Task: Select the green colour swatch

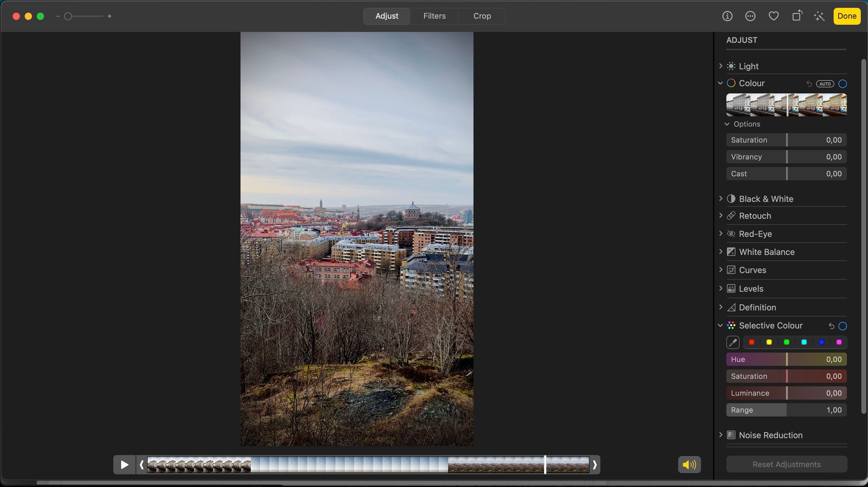Action: pyautogui.click(x=786, y=342)
